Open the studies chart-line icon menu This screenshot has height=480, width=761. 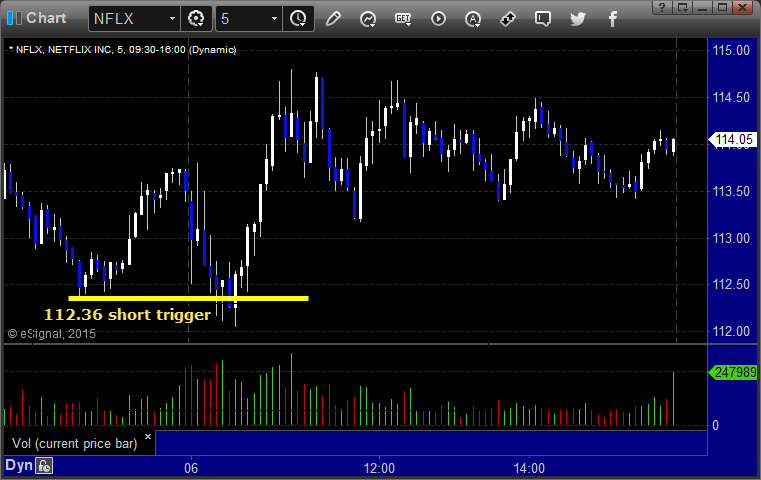pos(368,18)
